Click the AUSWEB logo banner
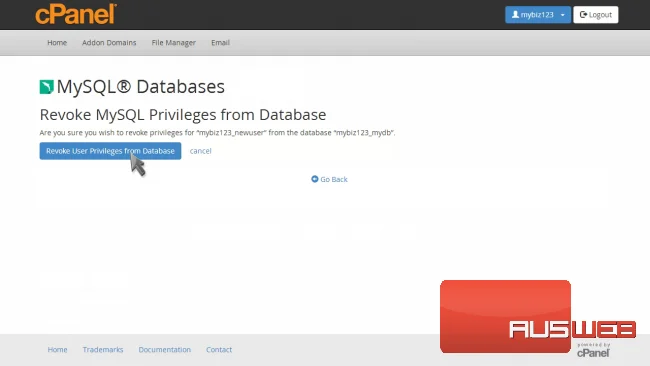The width and height of the screenshot is (650, 366). (538, 317)
